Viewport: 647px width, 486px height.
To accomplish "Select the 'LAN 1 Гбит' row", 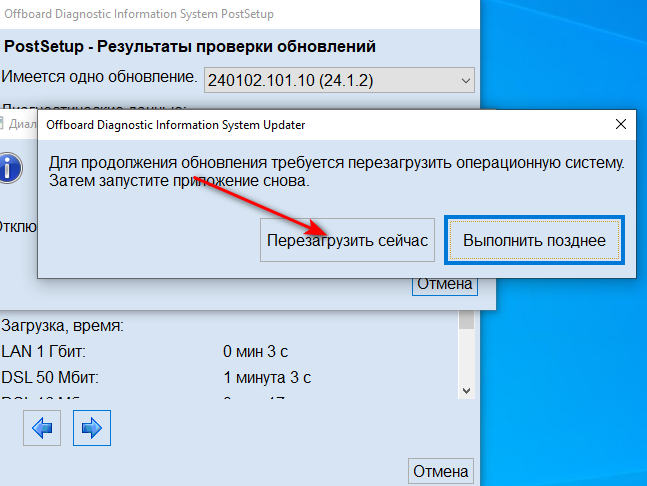I will [x=44, y=351].
